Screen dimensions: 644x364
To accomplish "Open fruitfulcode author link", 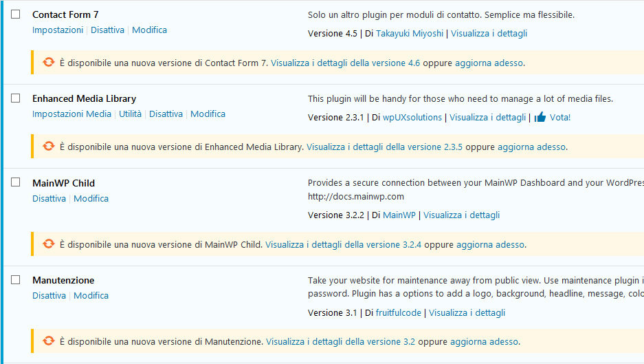I will pyautogui.click(x=399, y=313).
